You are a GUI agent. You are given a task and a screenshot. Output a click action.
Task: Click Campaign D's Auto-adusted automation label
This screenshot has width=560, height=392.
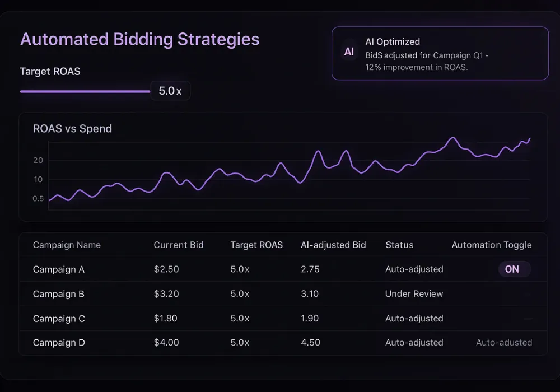(503, 343)
